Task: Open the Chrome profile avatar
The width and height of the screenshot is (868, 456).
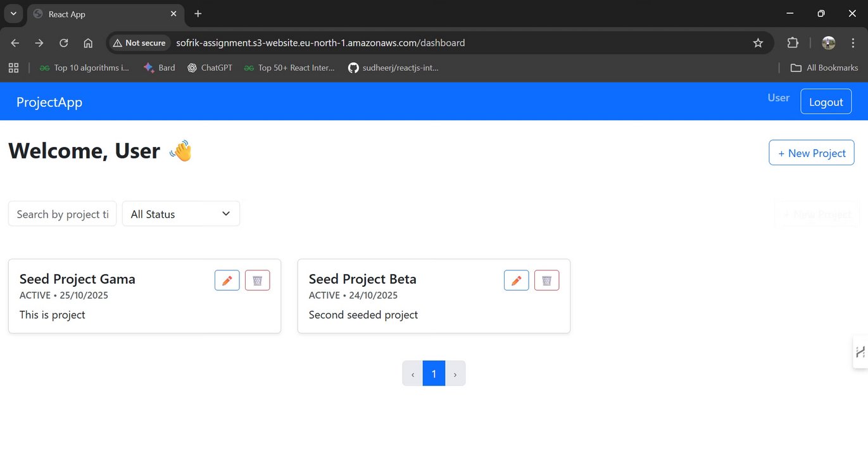Action: point(828,43)
